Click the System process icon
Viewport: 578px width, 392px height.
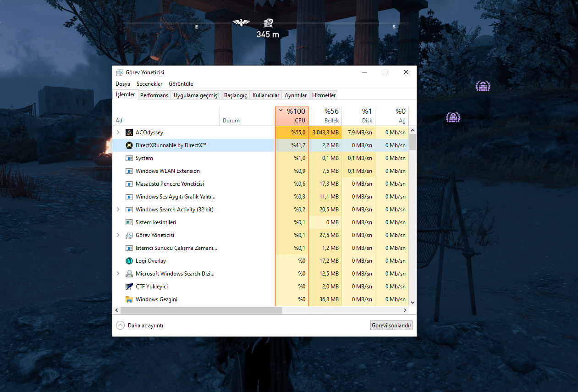tap(129, 158)
